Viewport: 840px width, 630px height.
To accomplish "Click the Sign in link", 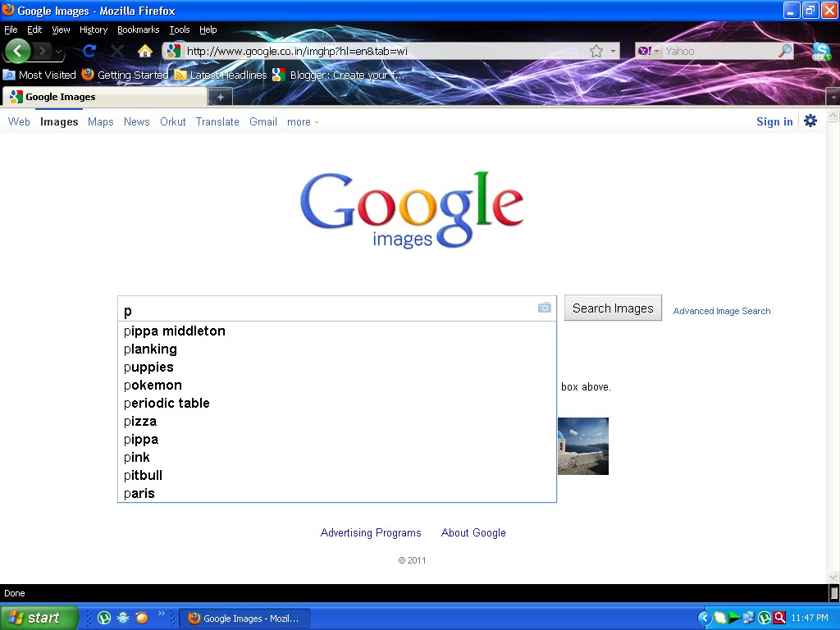I will (x=774, y=121).
